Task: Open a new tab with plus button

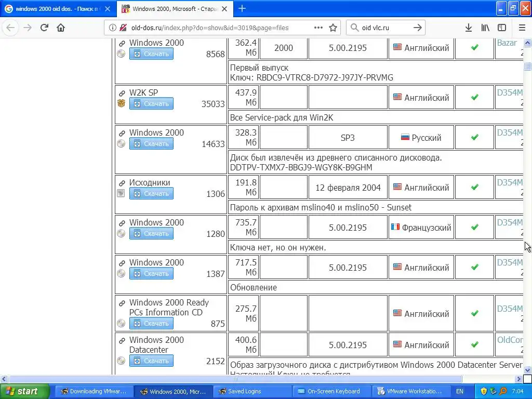Action: tap(242, 8)
